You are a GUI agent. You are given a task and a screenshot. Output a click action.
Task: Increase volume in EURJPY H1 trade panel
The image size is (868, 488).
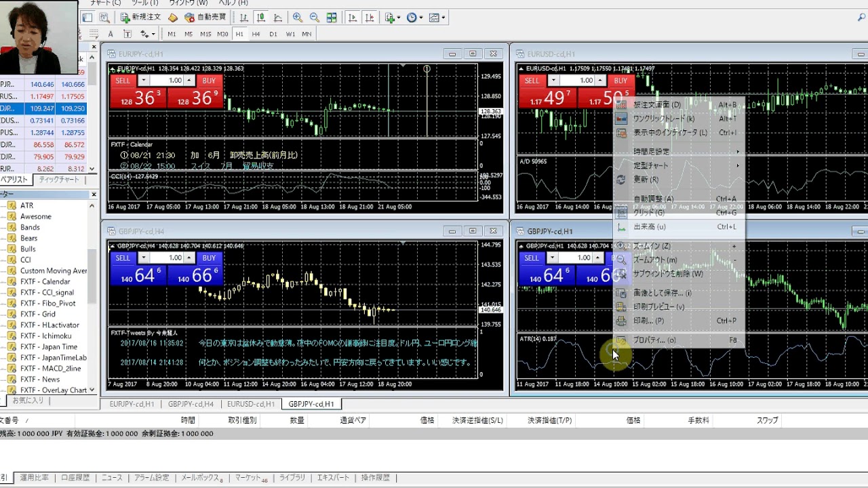pos(189,81)
